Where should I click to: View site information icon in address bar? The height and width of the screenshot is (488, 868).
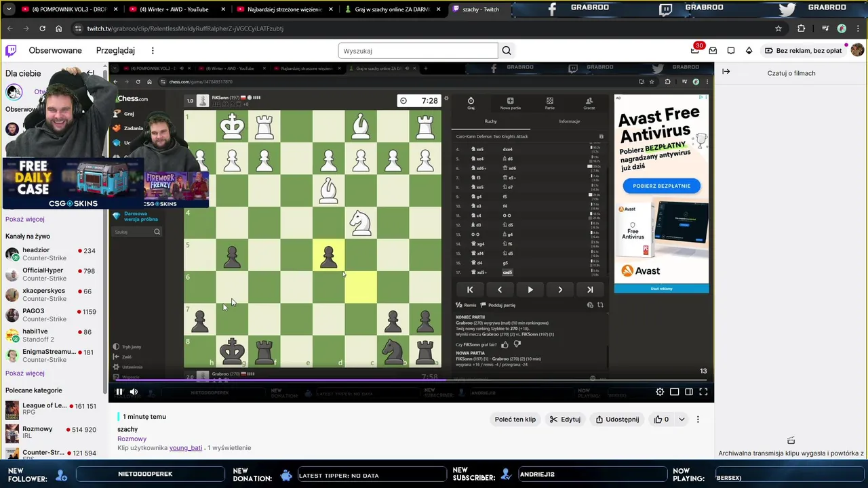78,28
